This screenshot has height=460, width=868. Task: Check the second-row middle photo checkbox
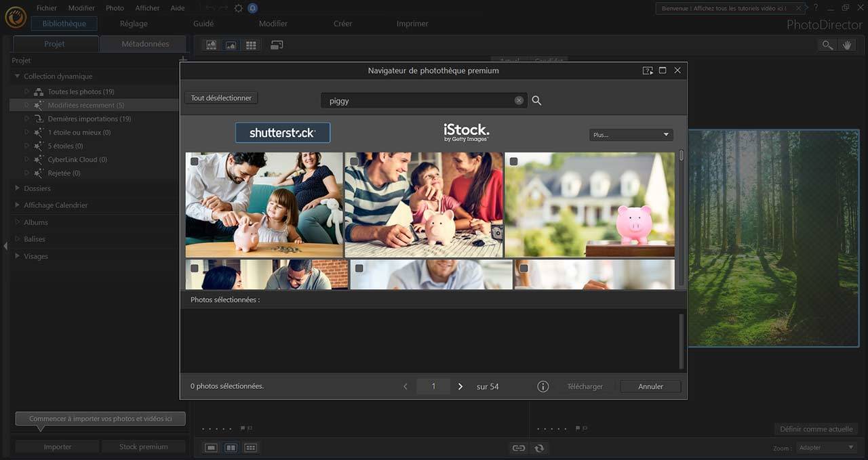(359, 268)
